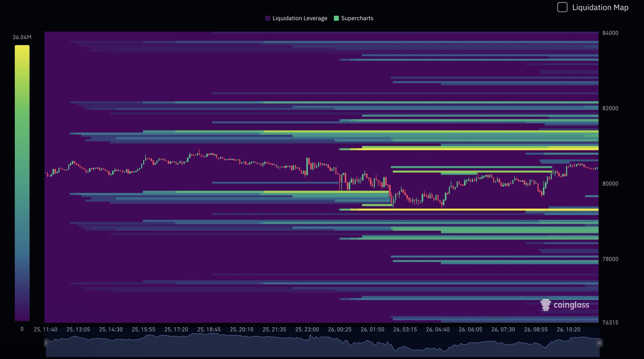The height and width of the screenshot is (359, 644).
Task: Click the 25, 14:30 time axis label
Action: (x=111, y=330)
